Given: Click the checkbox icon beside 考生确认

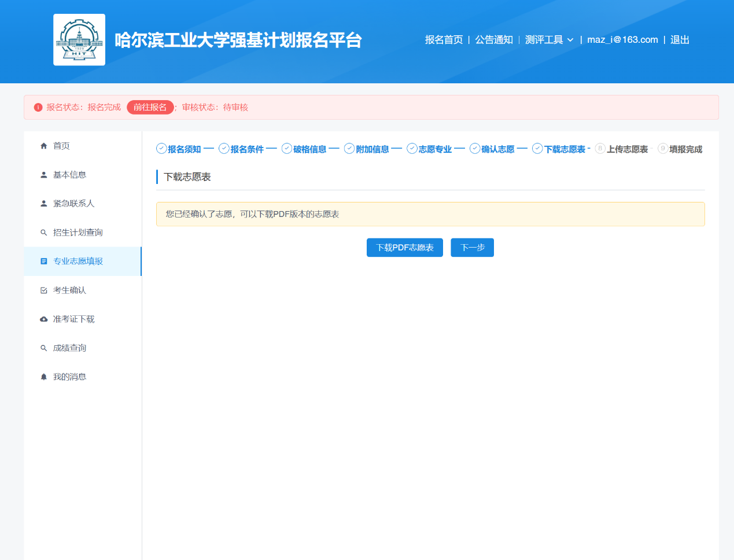Looking at the screenshot, I should 43,290.
